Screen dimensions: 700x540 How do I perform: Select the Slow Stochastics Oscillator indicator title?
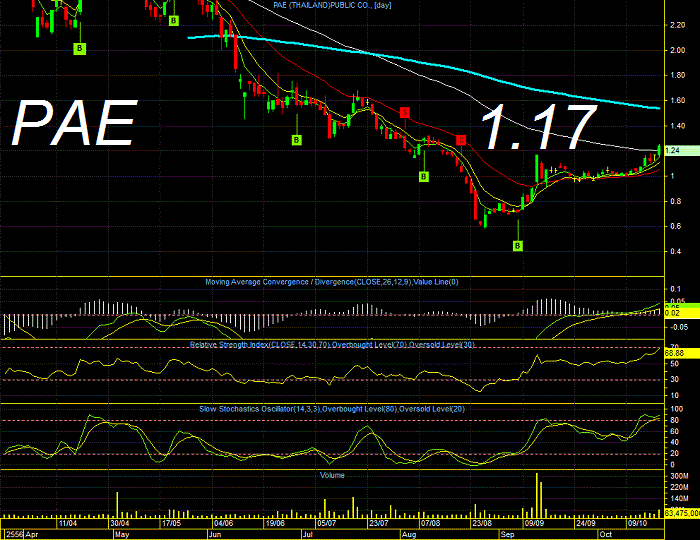click(x=332, y=409)
